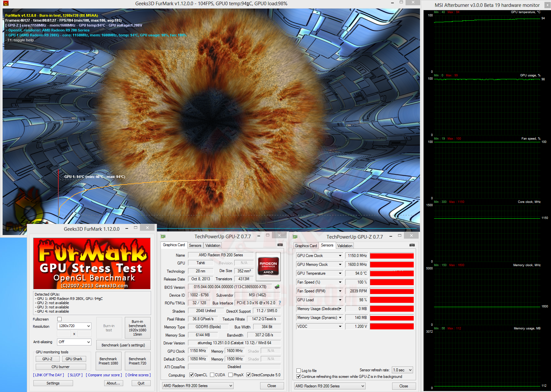The height and width of the screenshot is (392, 551).
Task: Enable the Fullscreen checkbox
Action: point(59,319)
